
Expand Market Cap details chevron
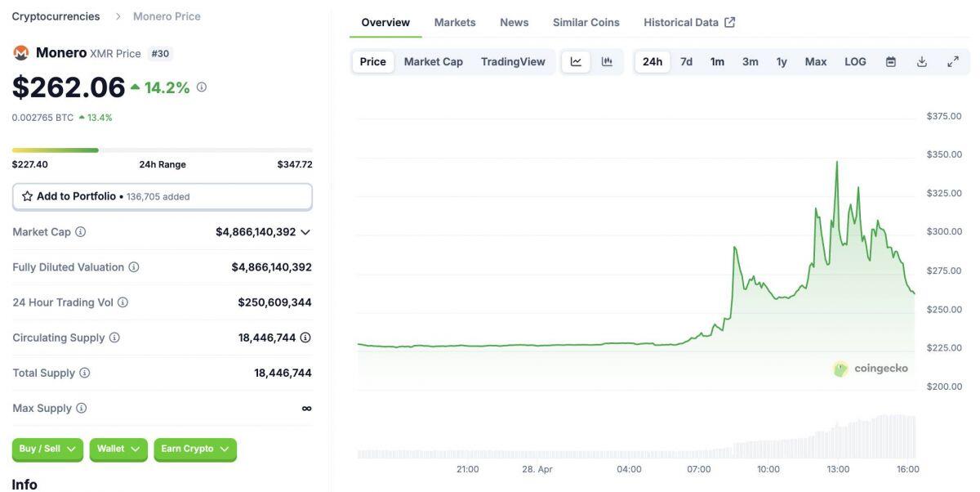(305, 232)
